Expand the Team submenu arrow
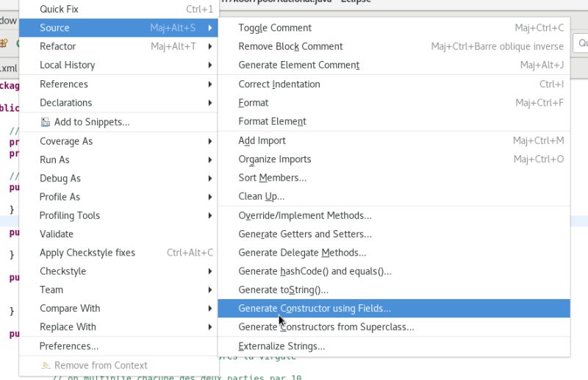Image resolution: width=588 pixels, height=380 pixels. click(210, 290)
